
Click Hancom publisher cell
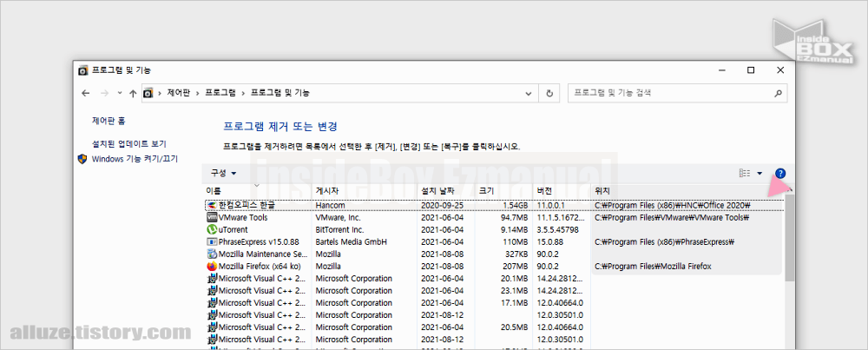[x=331, y=206]
